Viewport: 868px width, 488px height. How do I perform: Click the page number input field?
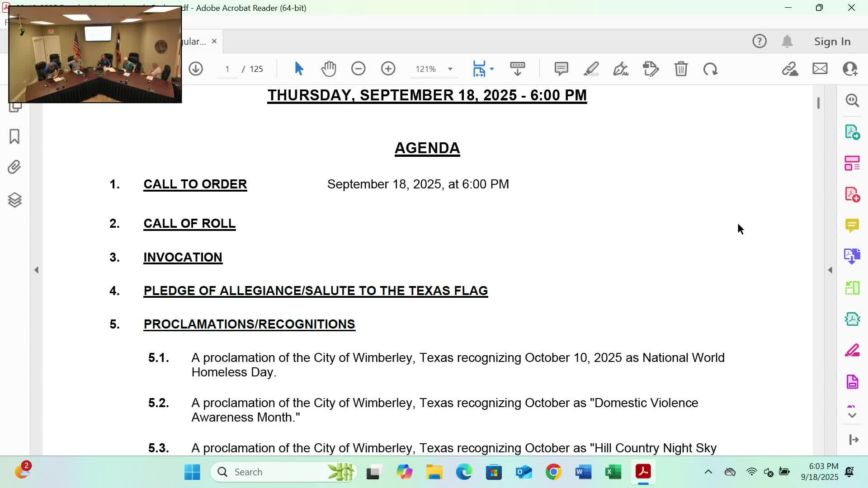coord(227,69)
